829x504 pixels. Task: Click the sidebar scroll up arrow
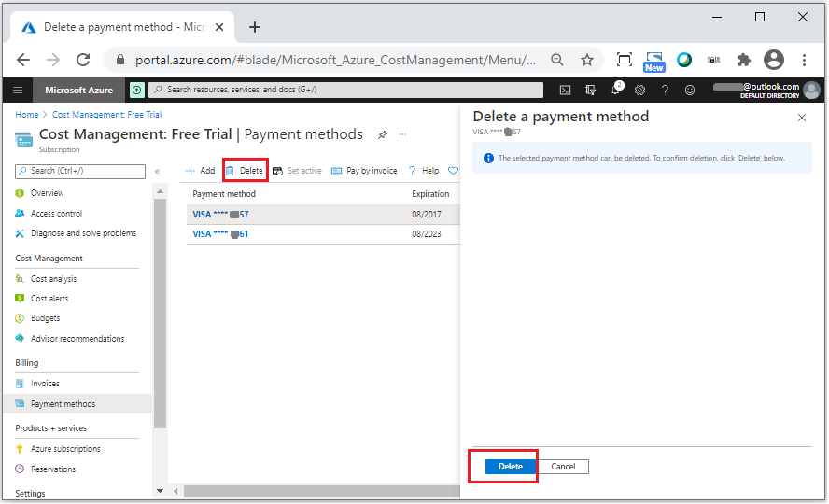(x=161, y=191)
